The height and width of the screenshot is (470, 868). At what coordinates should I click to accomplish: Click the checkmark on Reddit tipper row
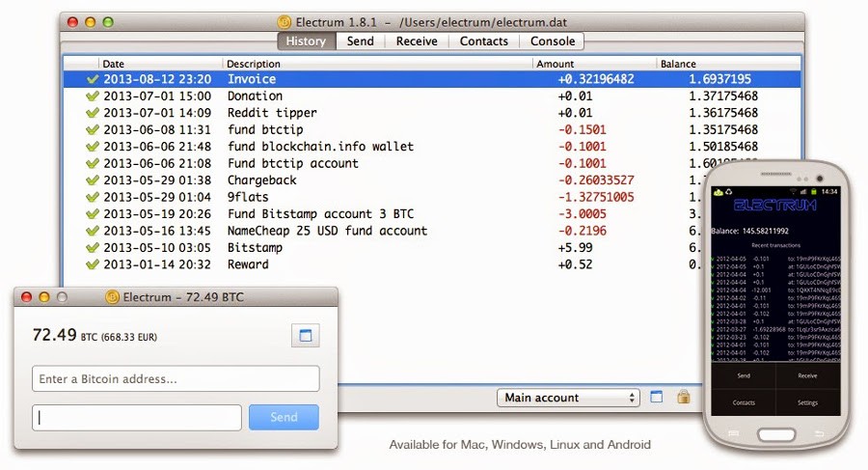pos(93,113)
